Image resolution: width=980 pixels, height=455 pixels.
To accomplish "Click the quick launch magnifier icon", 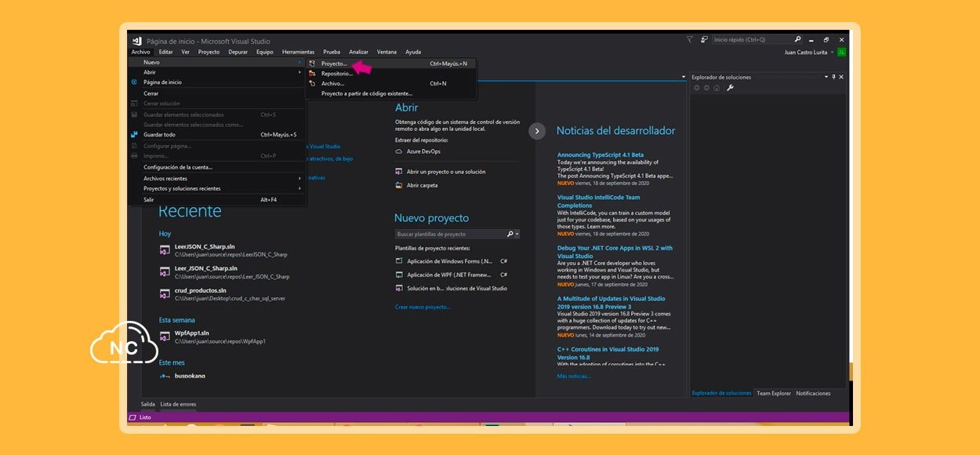I will click(x=797, y=39).
